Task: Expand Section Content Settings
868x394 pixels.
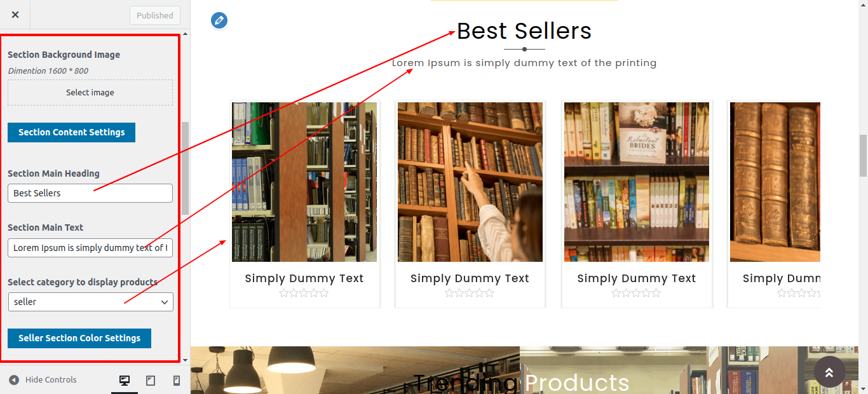Action: pyautogui.click(x=71, y=132)
